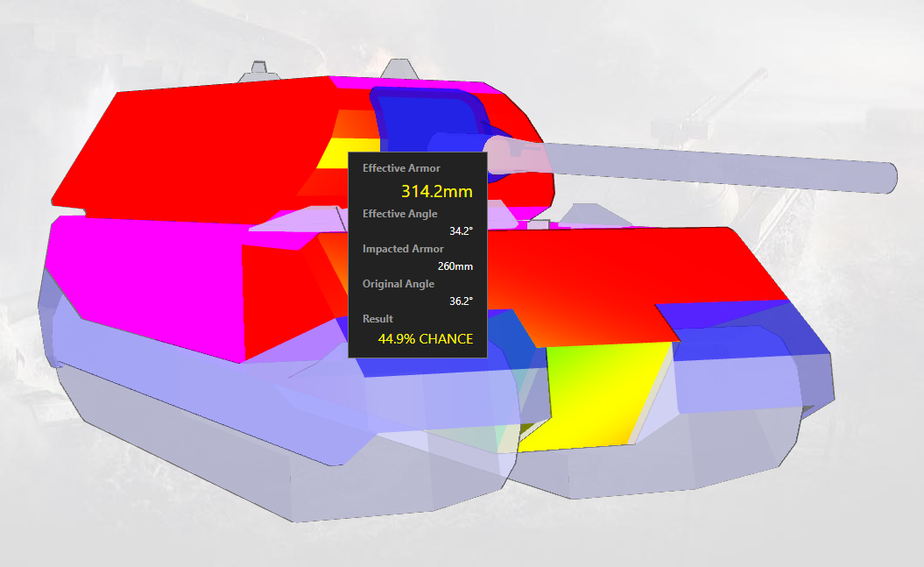Click the 'Effective Armor' label in tooltip
Screen dimensions: 924x567
pyautogui.click(x=401, y=168)
